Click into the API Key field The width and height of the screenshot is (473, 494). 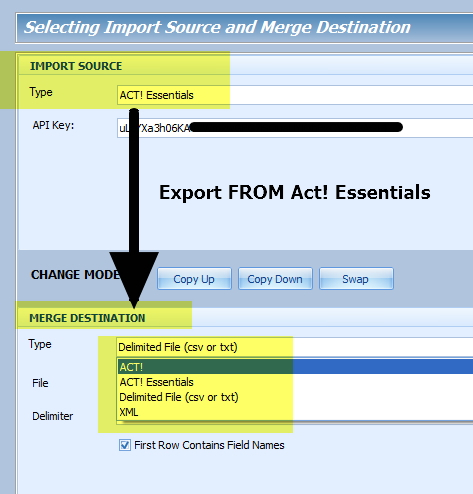click(295, 128)
